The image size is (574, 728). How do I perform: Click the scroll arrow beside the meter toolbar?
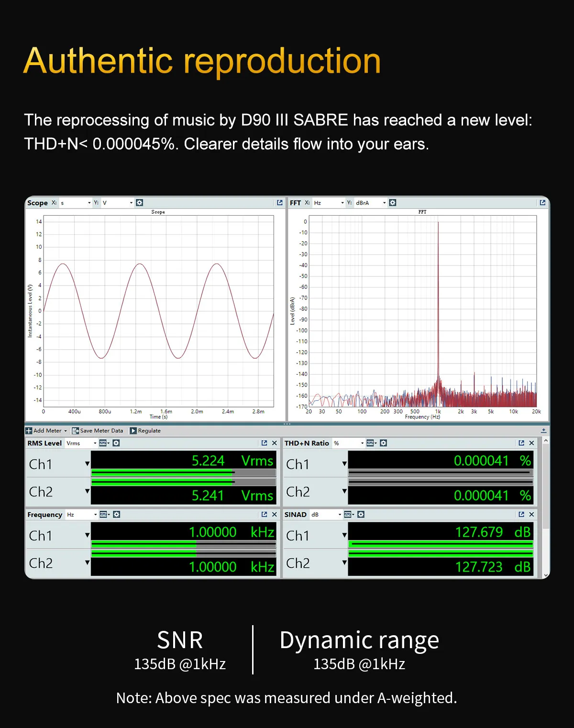tap(543, 430)
